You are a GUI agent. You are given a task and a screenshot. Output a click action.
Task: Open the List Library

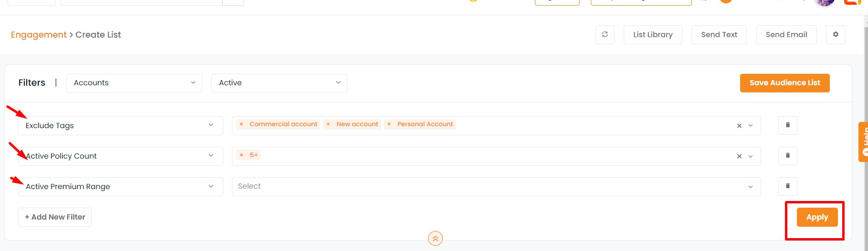click(x=653, y=35)
